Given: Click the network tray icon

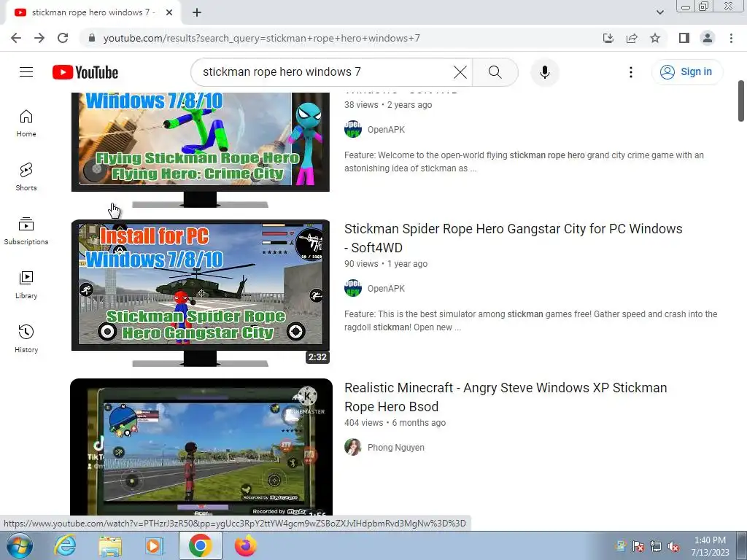Looking at the screenshot, I should click(x=656, y=546).
